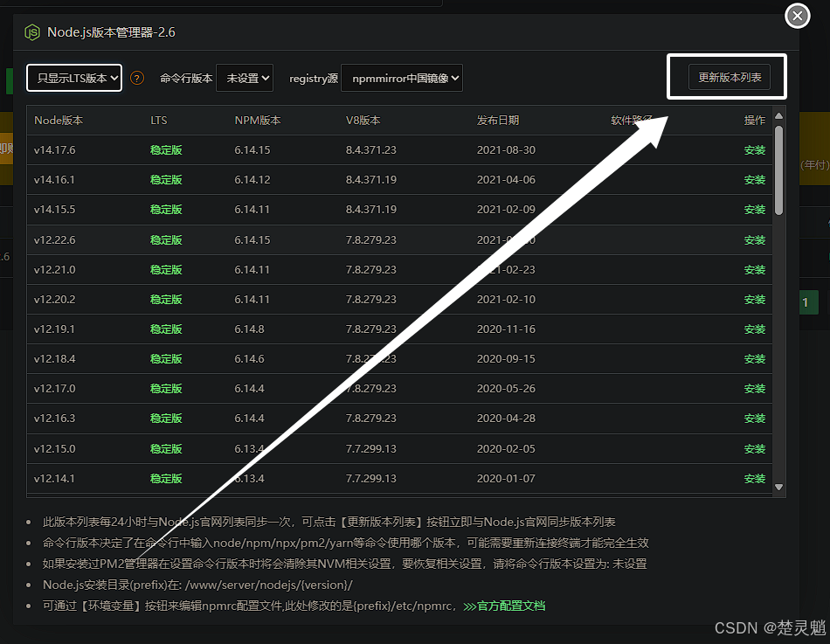Select the v14.17.6 version cell
The image size is (830, 644).
[x=54, y=150]
